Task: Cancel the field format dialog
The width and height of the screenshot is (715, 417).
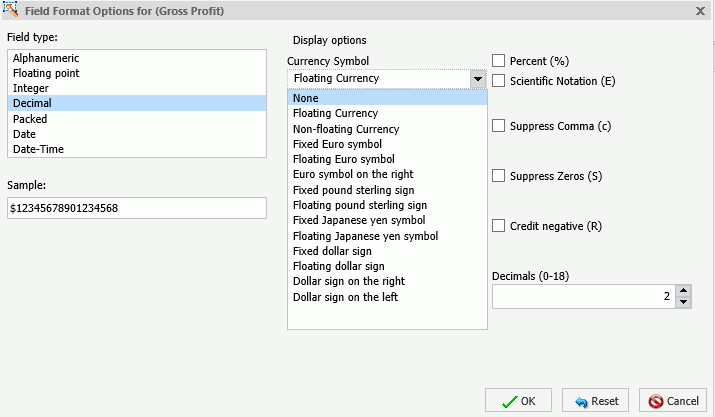Action: (x=673, y=401)
